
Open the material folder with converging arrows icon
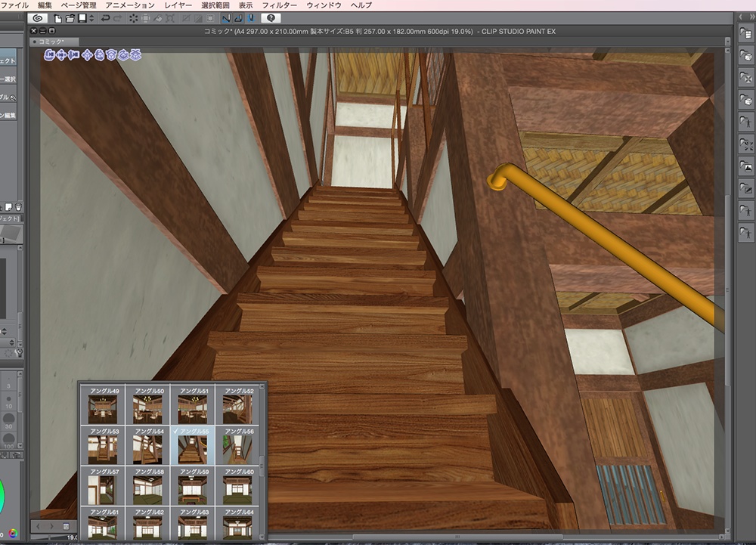[x=746, y=144]
